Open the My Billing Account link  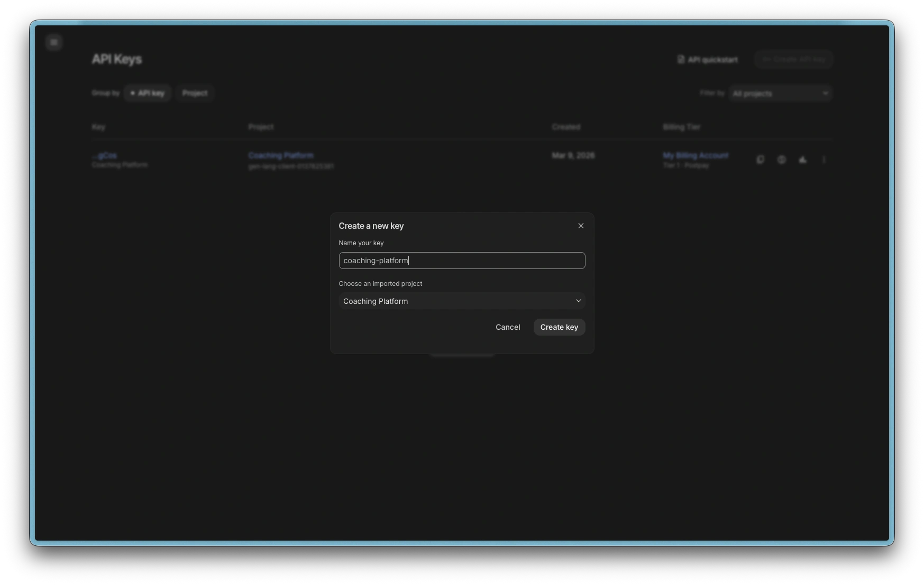(696, 155)
